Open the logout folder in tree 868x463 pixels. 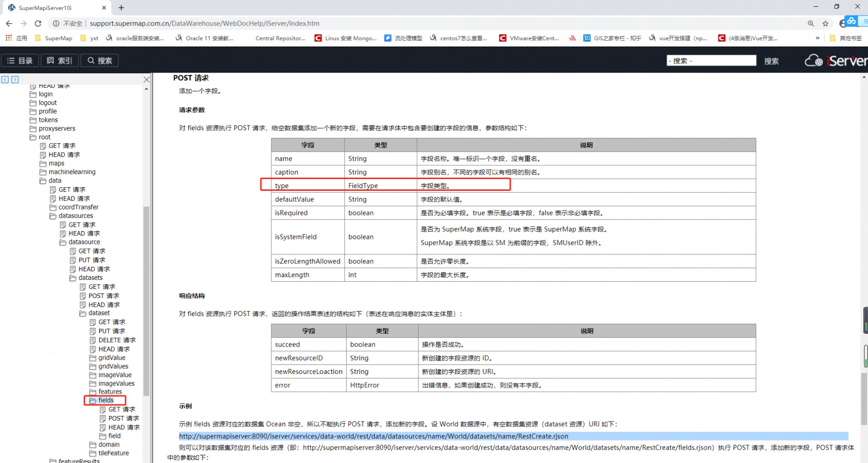coord(43,103)
